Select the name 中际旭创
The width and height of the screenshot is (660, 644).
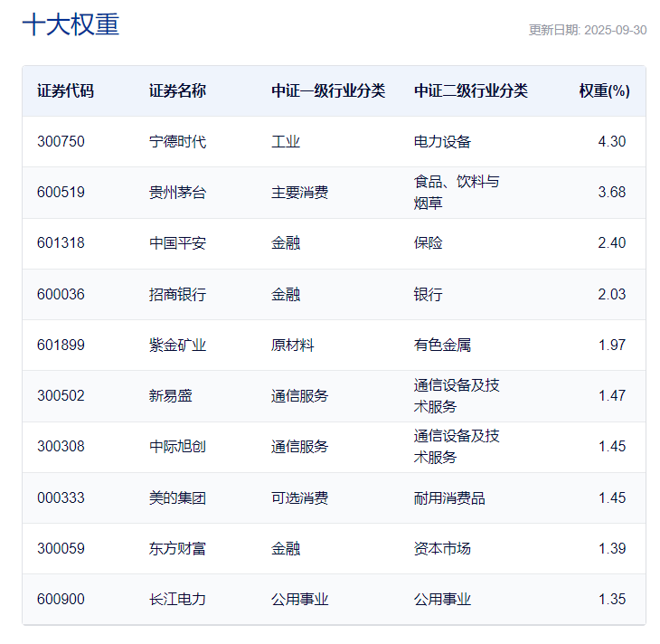point(177,447)
